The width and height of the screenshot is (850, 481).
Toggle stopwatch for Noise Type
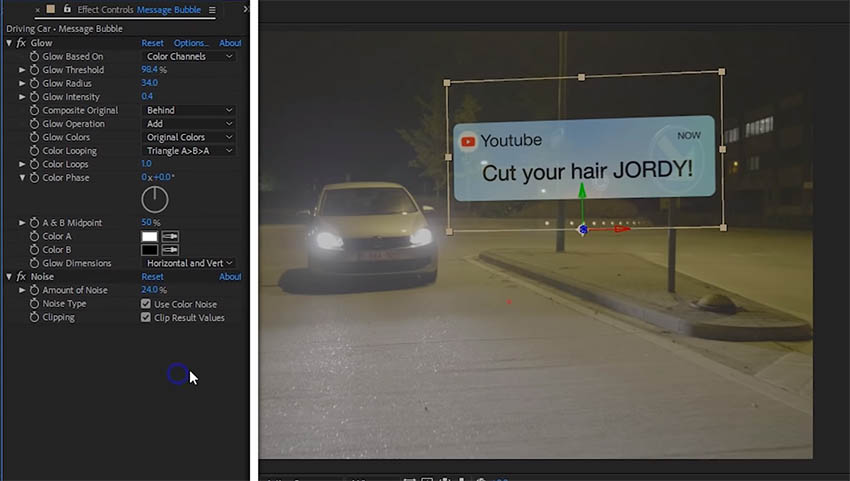tap(34, 304)
